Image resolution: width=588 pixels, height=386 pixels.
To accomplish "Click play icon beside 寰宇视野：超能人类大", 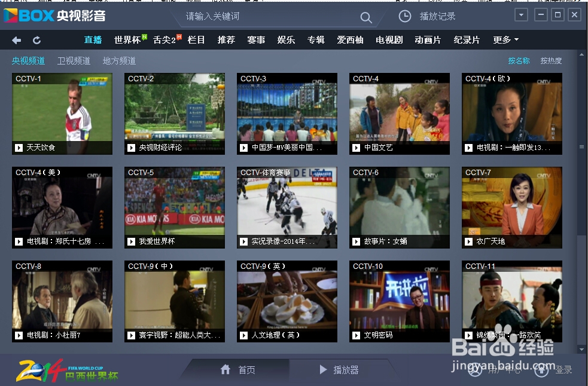I will click(x=131, y=335).
